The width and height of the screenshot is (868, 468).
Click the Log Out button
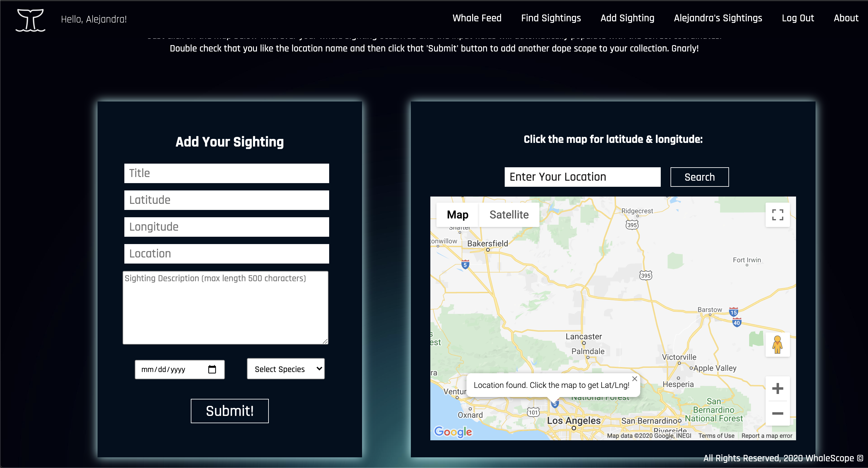point(797,19)
